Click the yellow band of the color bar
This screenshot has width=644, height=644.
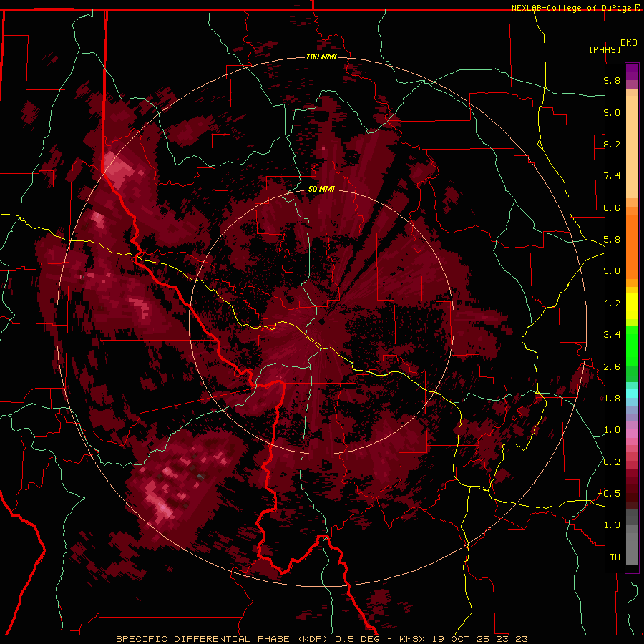click(632, 306)
